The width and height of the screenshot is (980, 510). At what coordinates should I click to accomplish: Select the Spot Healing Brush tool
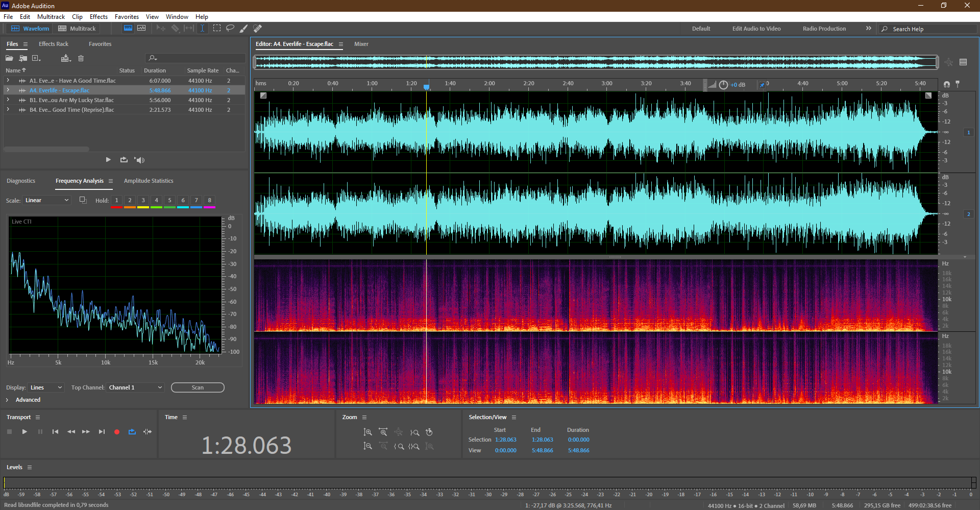[258, 29]
